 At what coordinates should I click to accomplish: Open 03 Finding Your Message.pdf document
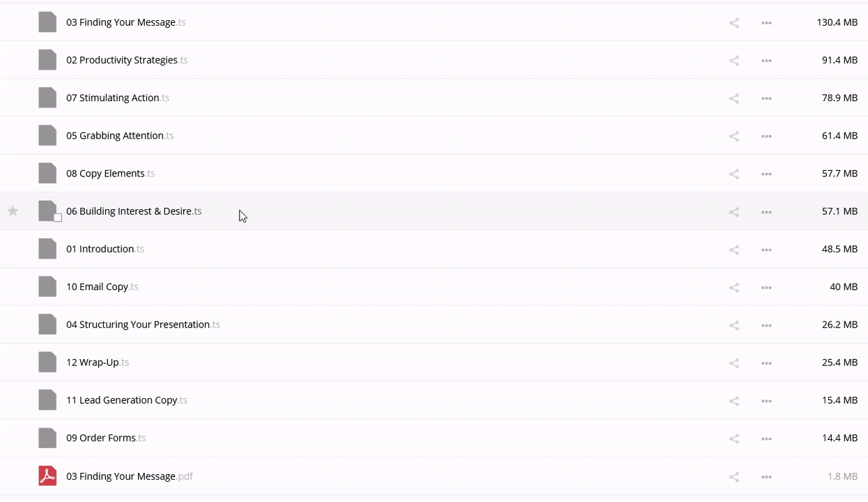point(121,476)
